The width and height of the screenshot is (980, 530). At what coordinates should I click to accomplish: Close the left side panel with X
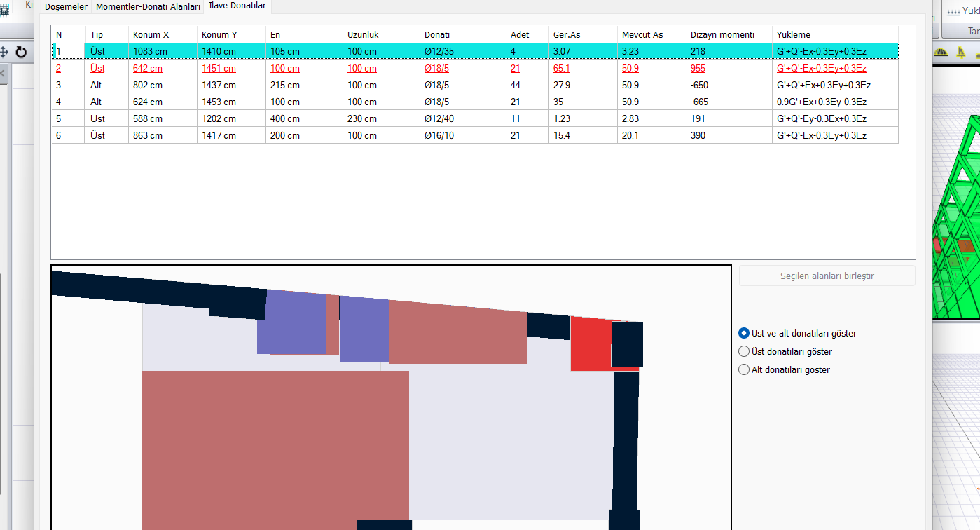tap(3, 74)
